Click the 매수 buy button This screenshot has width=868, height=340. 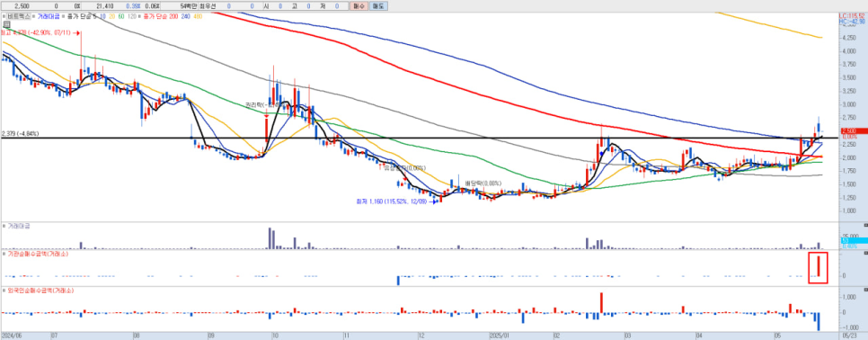point(359,5)
